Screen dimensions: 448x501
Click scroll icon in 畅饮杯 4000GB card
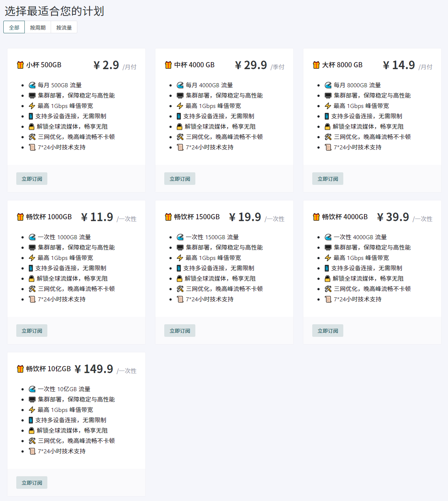point(328,299)
